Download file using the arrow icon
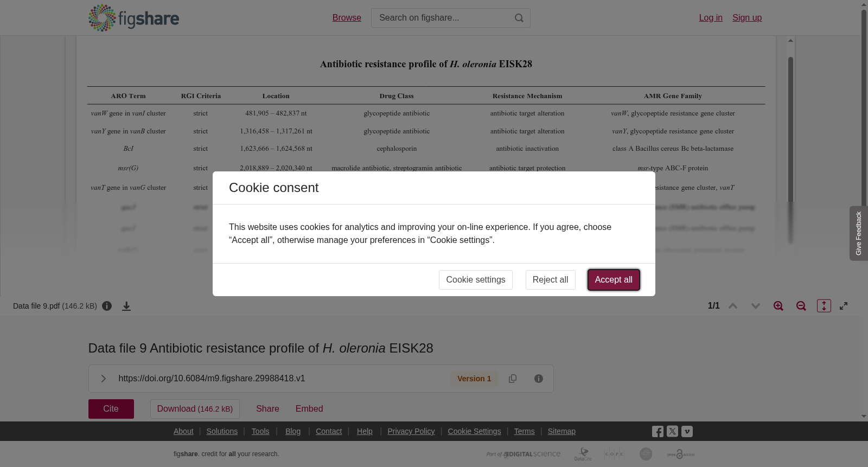Screen dimensions: 868x467 (x=126, y=306)
